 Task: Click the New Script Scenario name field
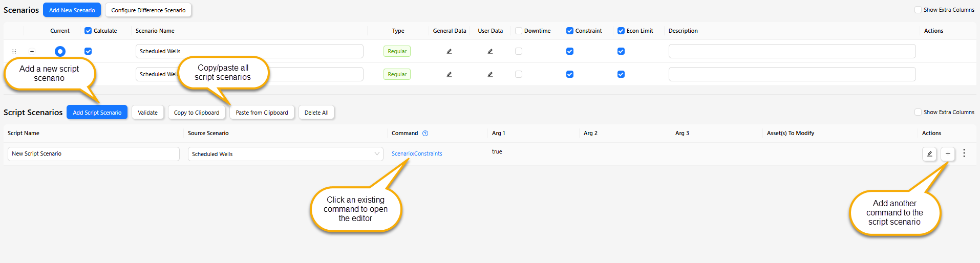pyautogui.click(x=94, y=154)
